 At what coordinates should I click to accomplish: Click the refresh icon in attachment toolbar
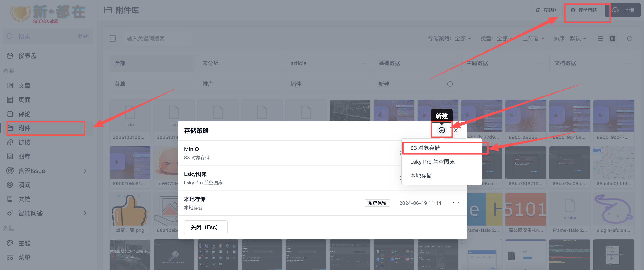click(629, 39)
